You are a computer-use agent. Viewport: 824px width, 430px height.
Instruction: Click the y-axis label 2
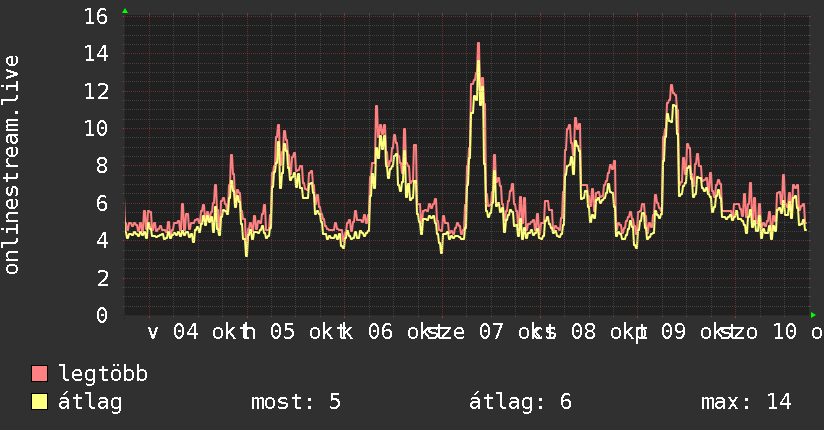(102, 278)
